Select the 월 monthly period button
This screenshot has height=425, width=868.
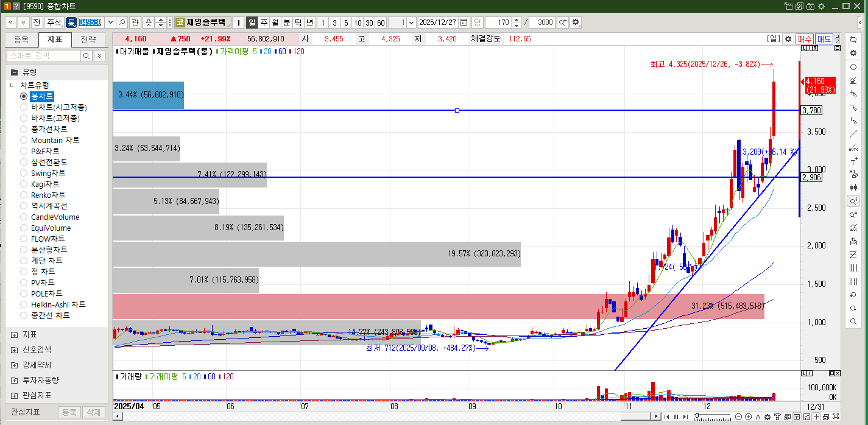pos(275,23)
